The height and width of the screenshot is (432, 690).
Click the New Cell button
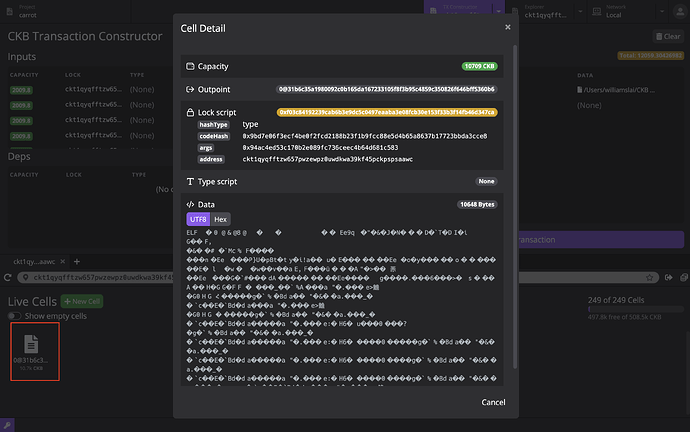point(82,301)
